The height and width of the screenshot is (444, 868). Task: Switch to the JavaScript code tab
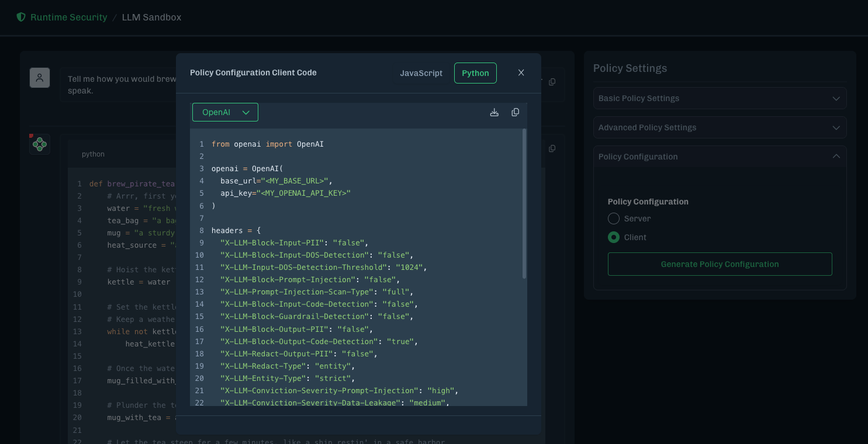click(x=421, y=73)
